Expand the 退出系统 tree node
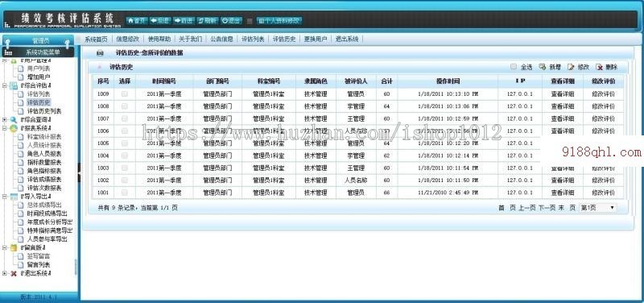Image resolution: width=644 pixels, height=303 pixels. pos(5,273)
